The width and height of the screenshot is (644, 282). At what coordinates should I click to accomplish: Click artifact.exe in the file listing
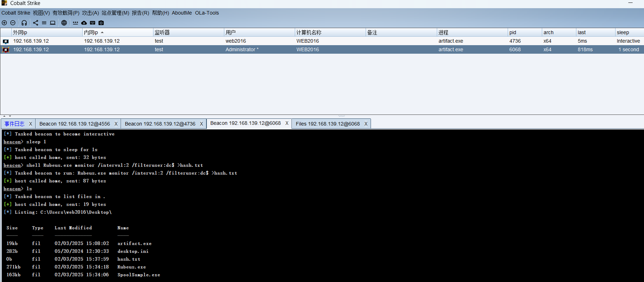click(135, 243)
